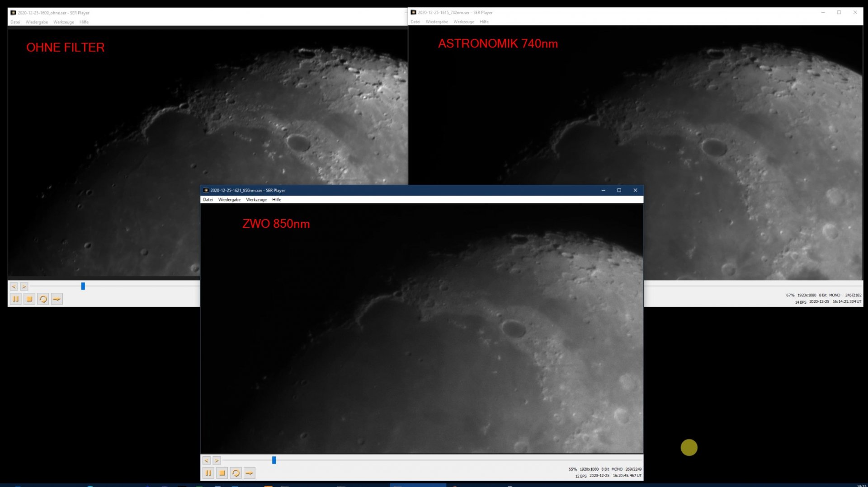Open Werkzeuge menu in the 850nm.ser window

[x=256, y=200]
